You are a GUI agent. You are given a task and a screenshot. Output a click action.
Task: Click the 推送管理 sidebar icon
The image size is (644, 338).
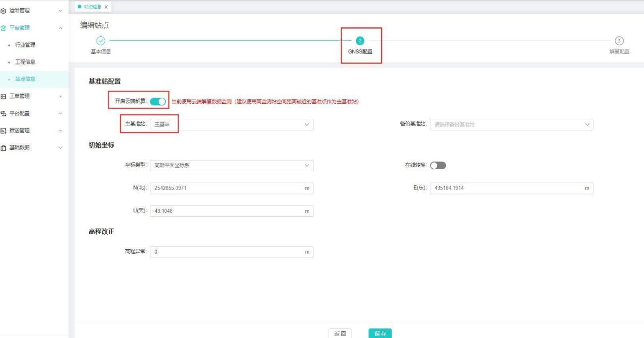(4, 130)
